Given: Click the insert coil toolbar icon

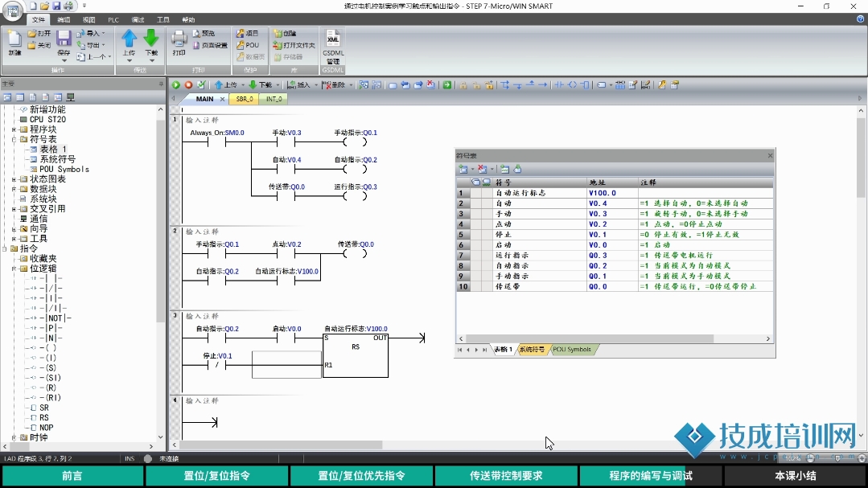Looking at the screenshot, I should pos(572,84).
